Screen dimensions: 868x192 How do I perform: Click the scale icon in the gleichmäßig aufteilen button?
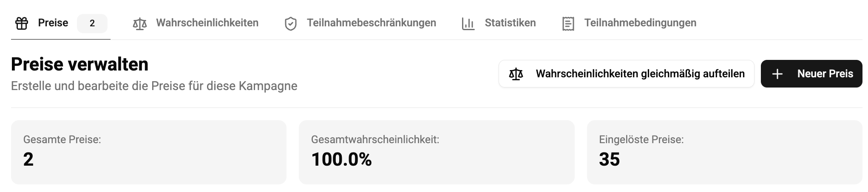516,74
